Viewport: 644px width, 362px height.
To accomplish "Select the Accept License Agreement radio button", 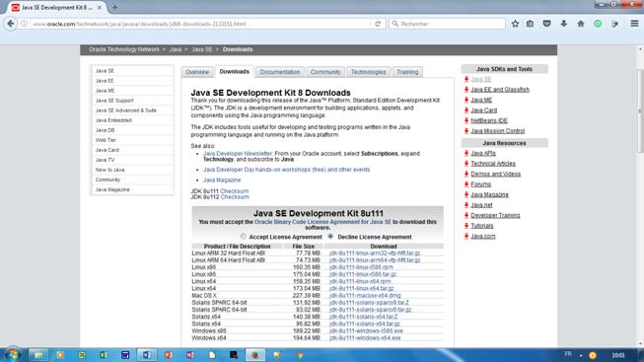I will (x=244, y=237).
